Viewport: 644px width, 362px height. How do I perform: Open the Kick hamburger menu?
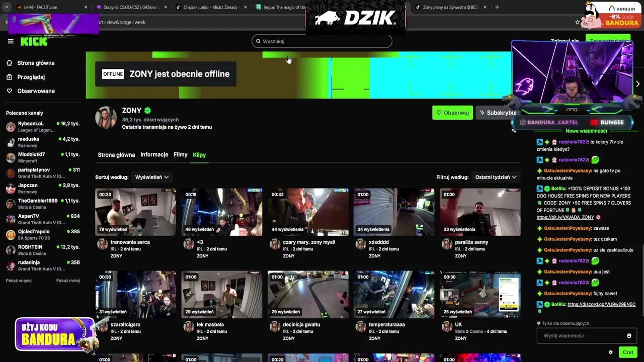click(x=11, y=41)
